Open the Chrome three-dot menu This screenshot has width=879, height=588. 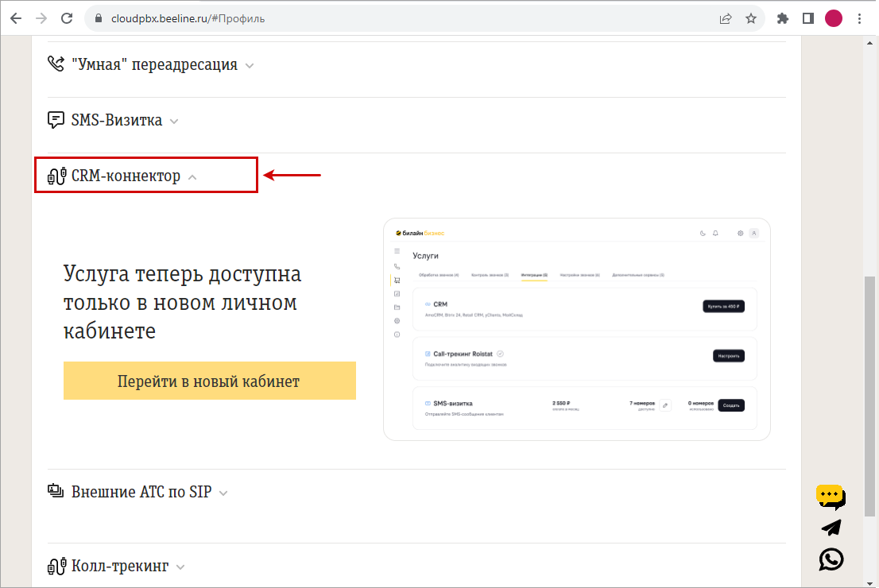tap(859, 18)
